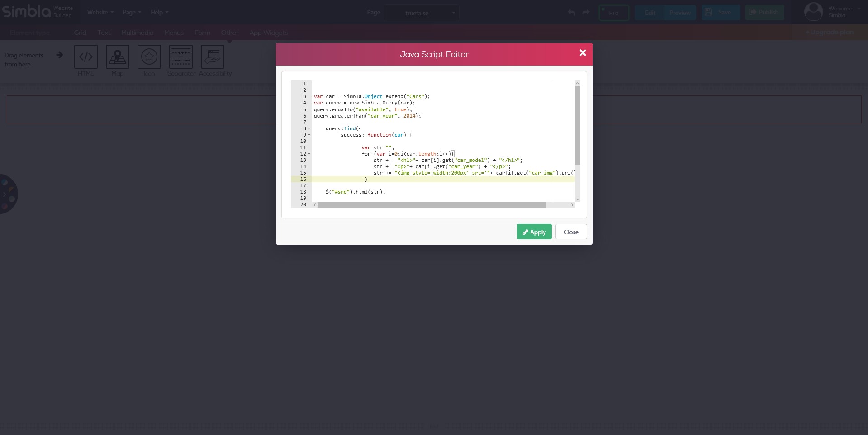This screenshot has width=868, height=435.
Task: Switch to the Grid element tab
Action: (x=80, y=33)
